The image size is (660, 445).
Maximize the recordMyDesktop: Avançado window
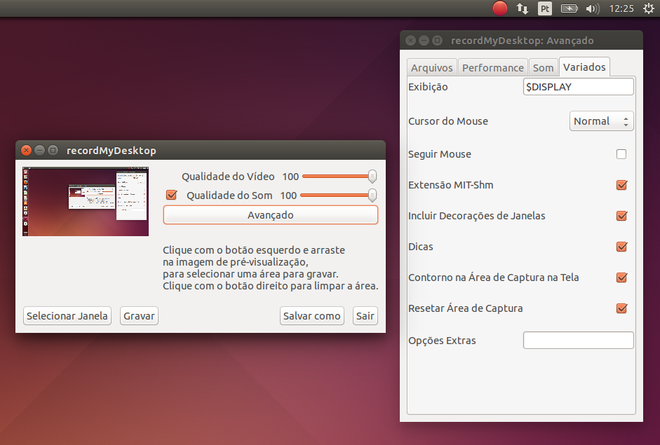(437, 40)
